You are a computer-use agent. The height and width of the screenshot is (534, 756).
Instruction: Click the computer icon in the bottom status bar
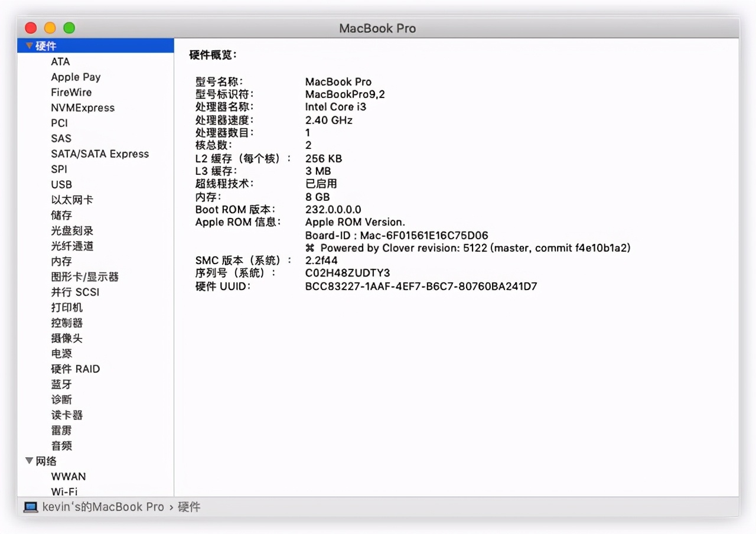point(30,506)
